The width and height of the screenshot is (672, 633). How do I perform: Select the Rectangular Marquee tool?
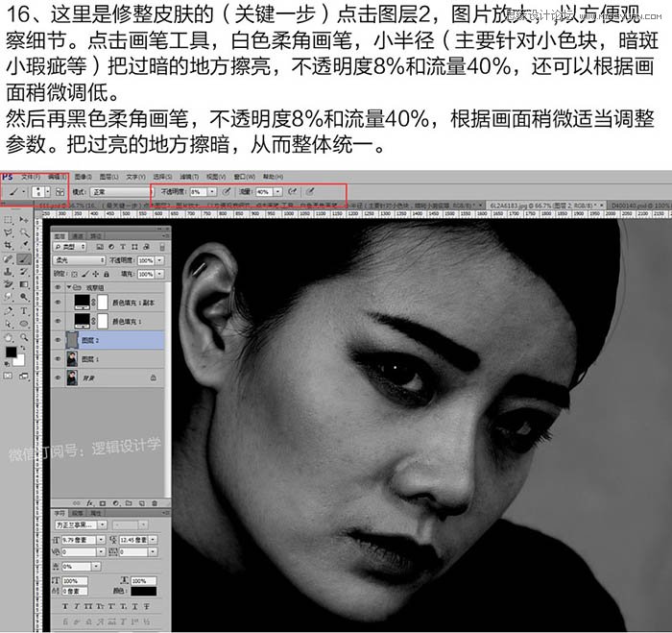(8, 220)
